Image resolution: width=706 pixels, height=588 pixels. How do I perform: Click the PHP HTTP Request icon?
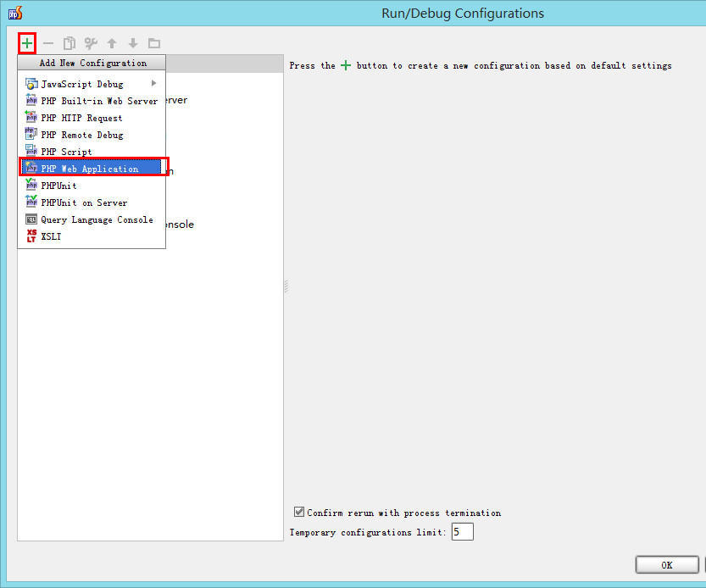pyautogui.click(x=31, y=118)
